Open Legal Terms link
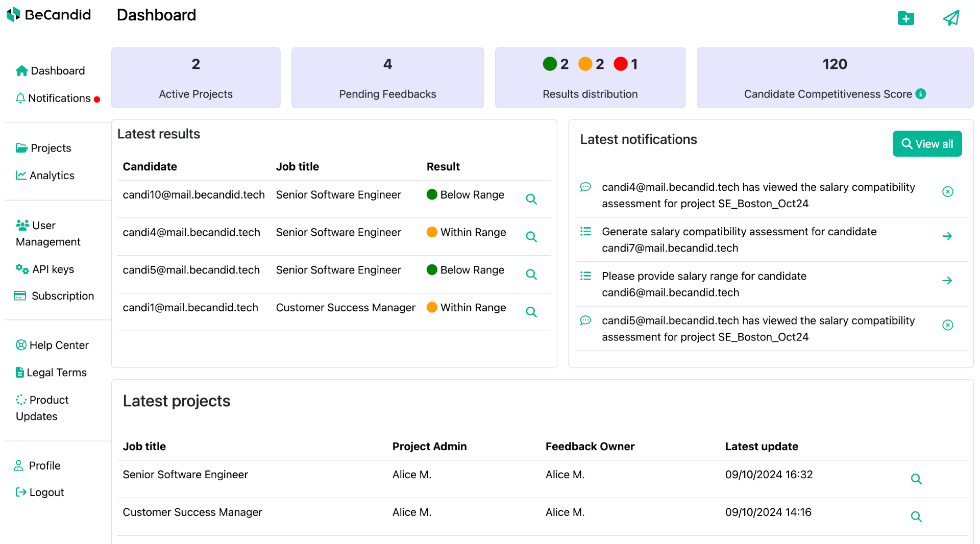Image resolution: width=980 pixels, height=544 pixels. [51, 373]
